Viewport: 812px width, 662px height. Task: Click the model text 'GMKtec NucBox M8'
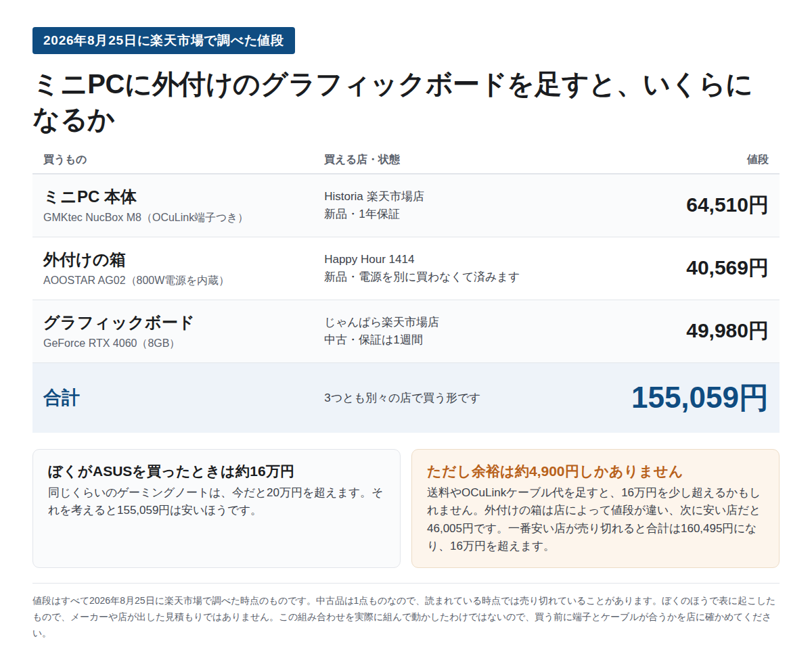(x=92, y=218)
